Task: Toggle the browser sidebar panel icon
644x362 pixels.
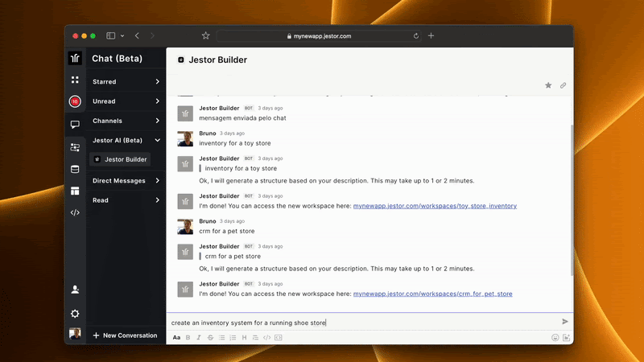Action: coord(110,35)
